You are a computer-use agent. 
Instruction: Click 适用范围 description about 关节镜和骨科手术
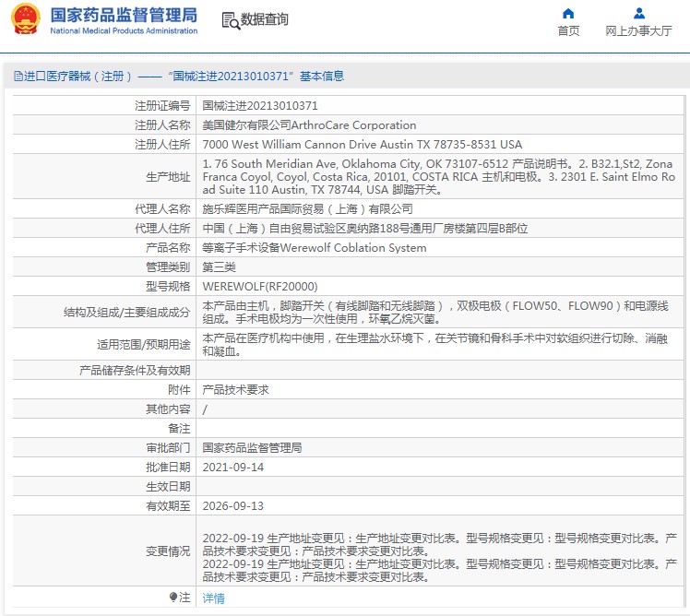(434, 345)
